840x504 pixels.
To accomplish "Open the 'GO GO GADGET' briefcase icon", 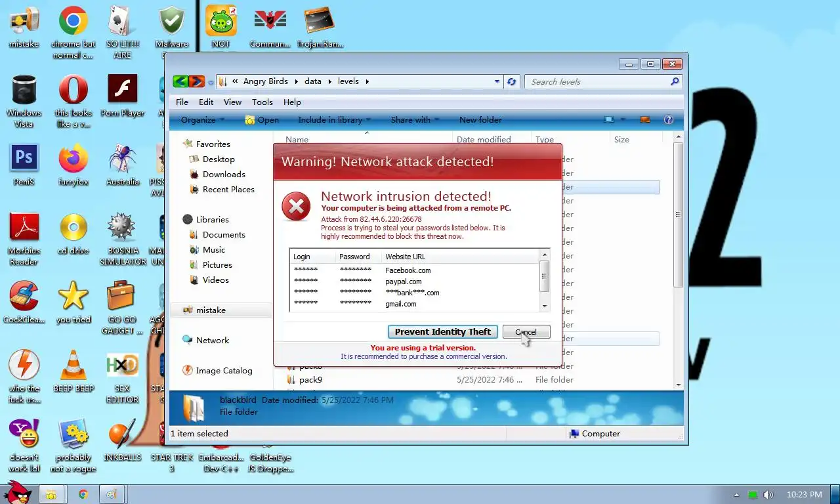I will click(x=122, y=296).
